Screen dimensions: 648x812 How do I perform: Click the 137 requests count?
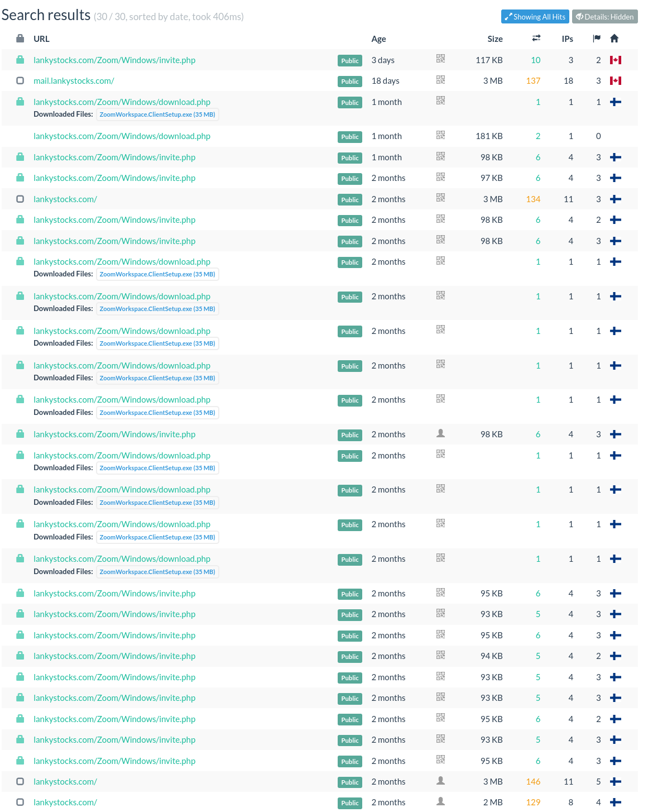[x=533, y=81]
